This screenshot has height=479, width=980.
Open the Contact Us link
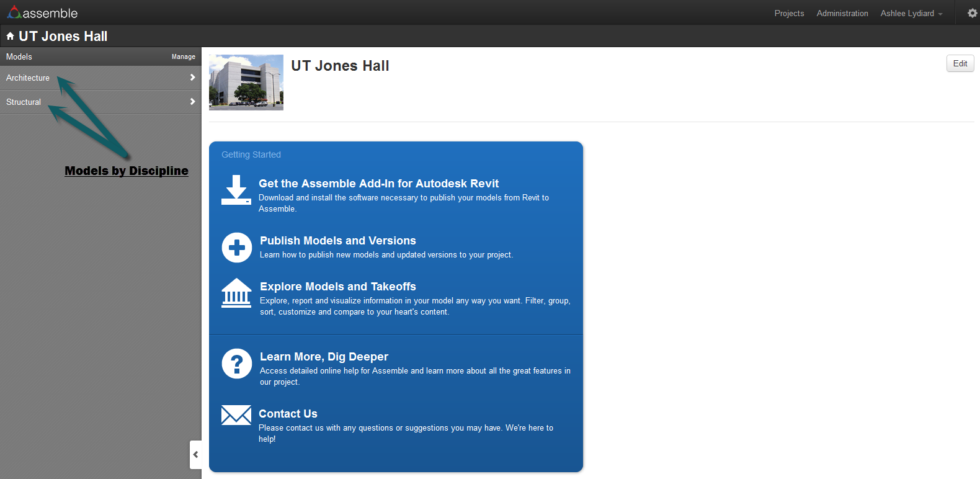(288, 414)
